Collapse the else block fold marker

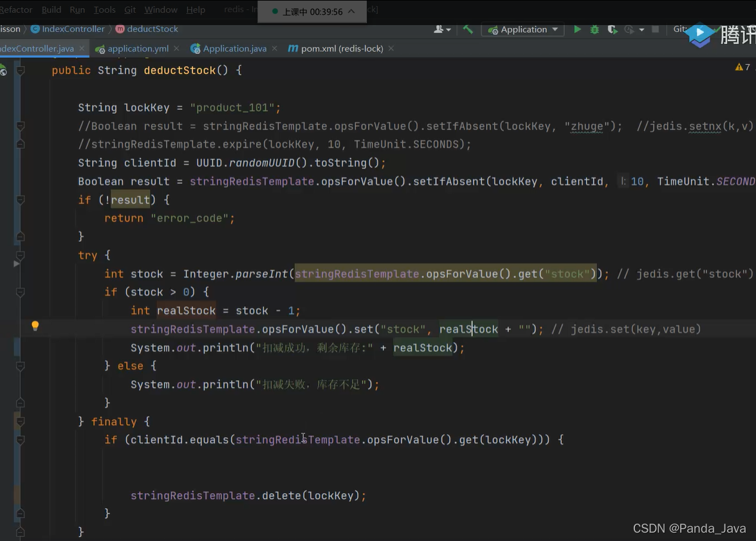click(x=21, y=367)
